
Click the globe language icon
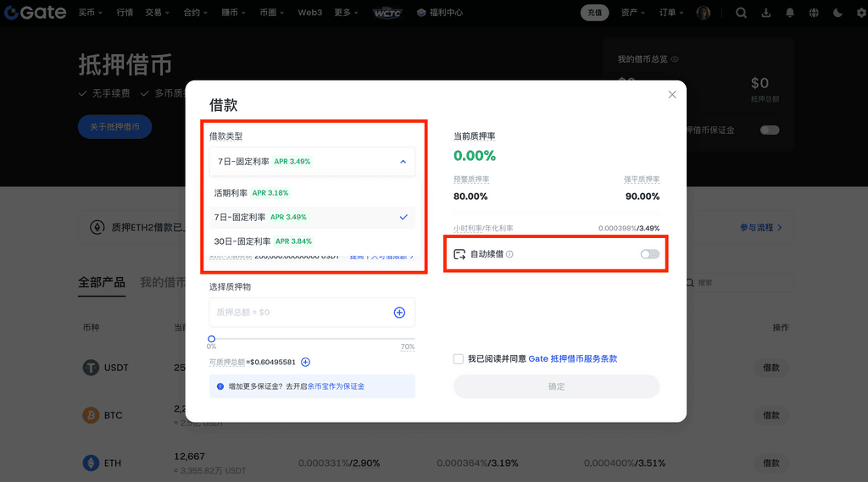click(814, 13)
